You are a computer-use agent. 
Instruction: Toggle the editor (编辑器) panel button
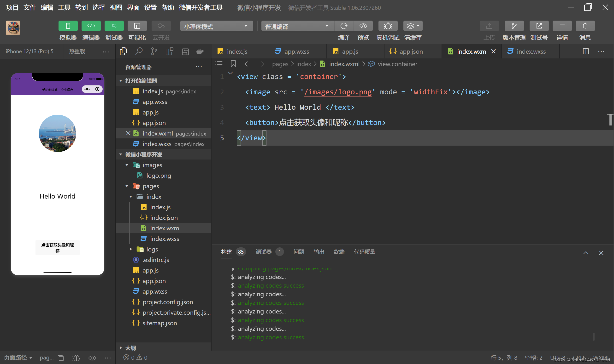click(91, 26)
